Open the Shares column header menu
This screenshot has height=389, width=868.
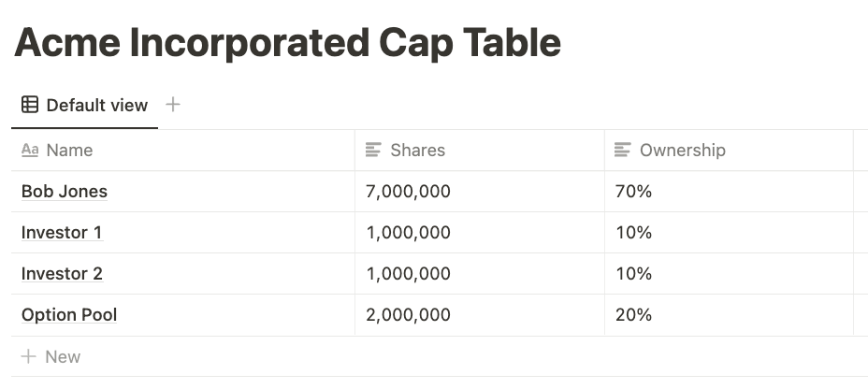tap(480, 151)
